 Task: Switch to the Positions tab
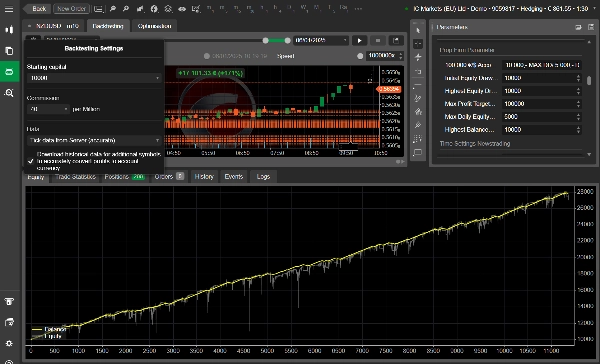coord(124,177)
